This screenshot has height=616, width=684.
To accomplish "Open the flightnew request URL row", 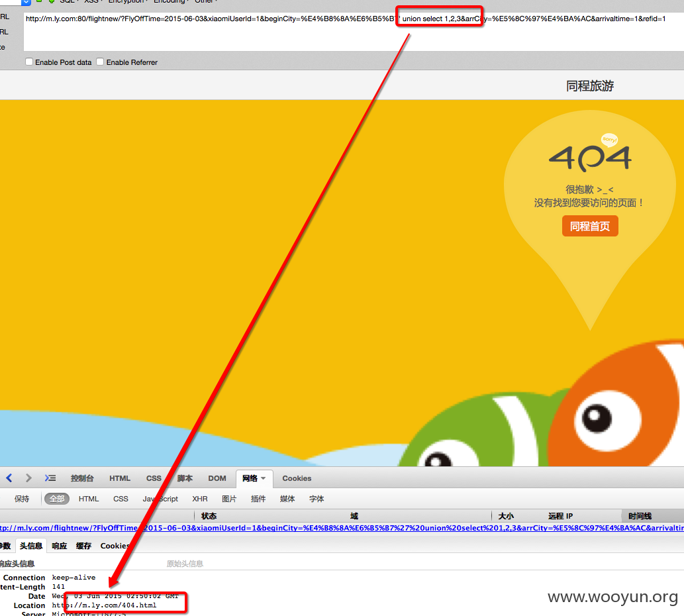I will 342,528.
